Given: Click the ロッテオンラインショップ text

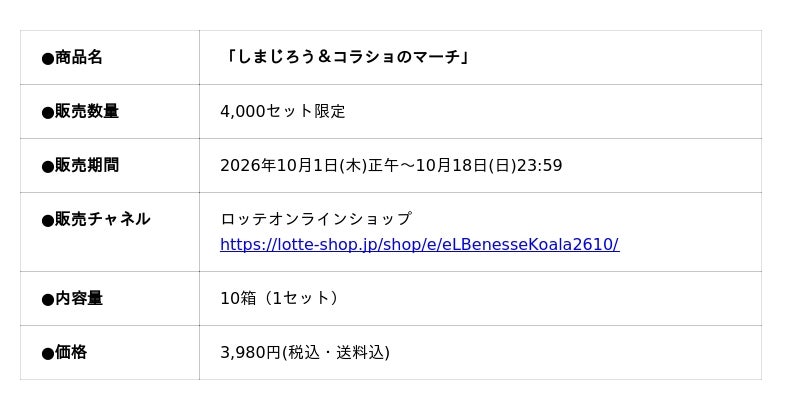Looking at the screenshot, I should (316, 219).
